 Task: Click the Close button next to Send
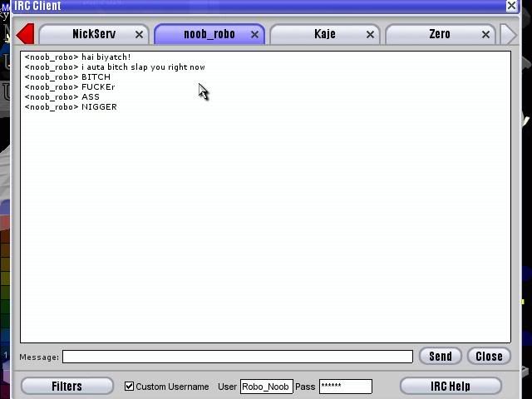[489, 357]
